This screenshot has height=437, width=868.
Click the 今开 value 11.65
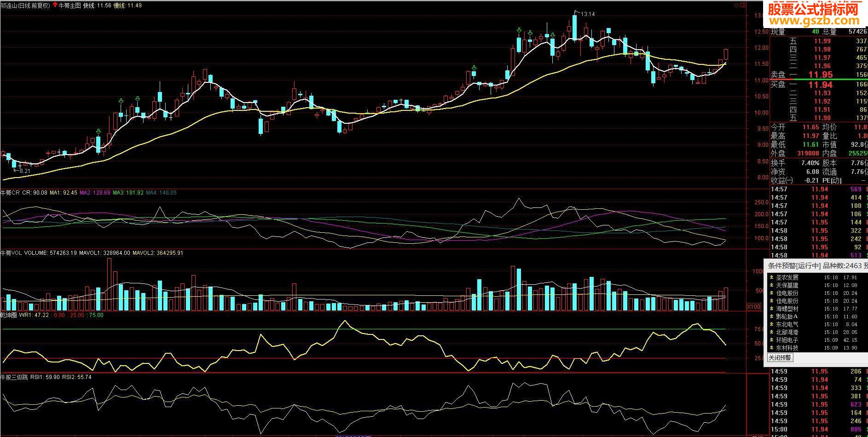pyautogui.click(x=811, y=127)
